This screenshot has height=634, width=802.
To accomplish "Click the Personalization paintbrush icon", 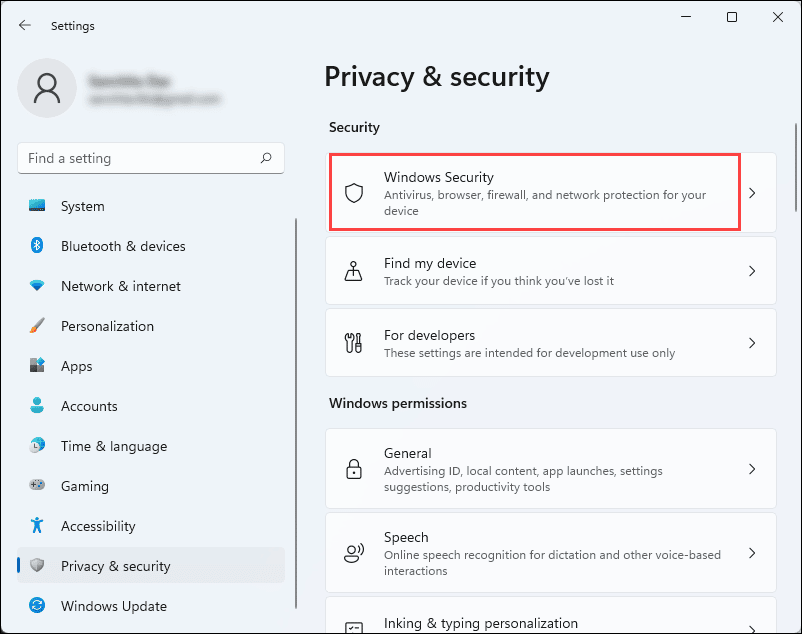I will (37, 326).
